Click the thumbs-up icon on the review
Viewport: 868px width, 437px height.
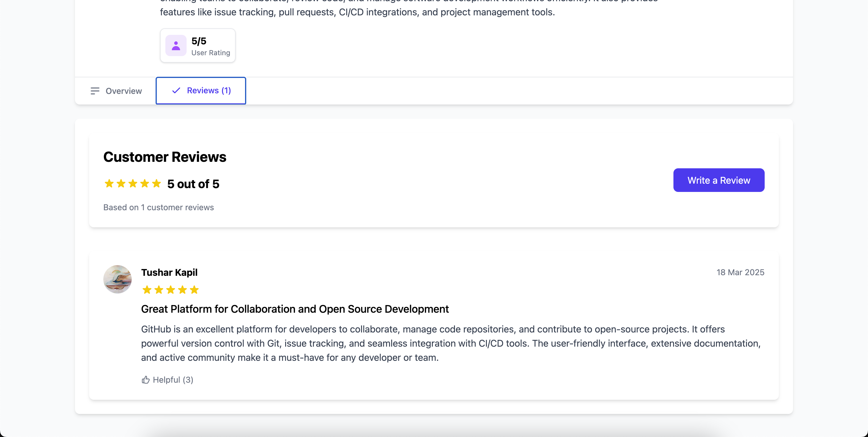(146, 380)
